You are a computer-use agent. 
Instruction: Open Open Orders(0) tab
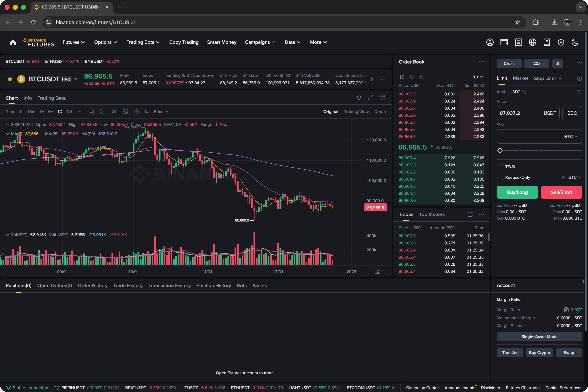55,286
